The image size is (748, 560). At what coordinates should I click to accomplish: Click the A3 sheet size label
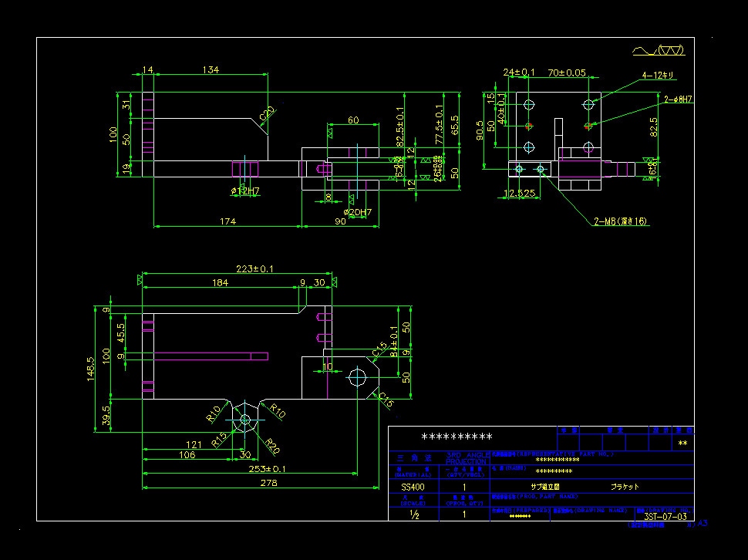(703, 523)
